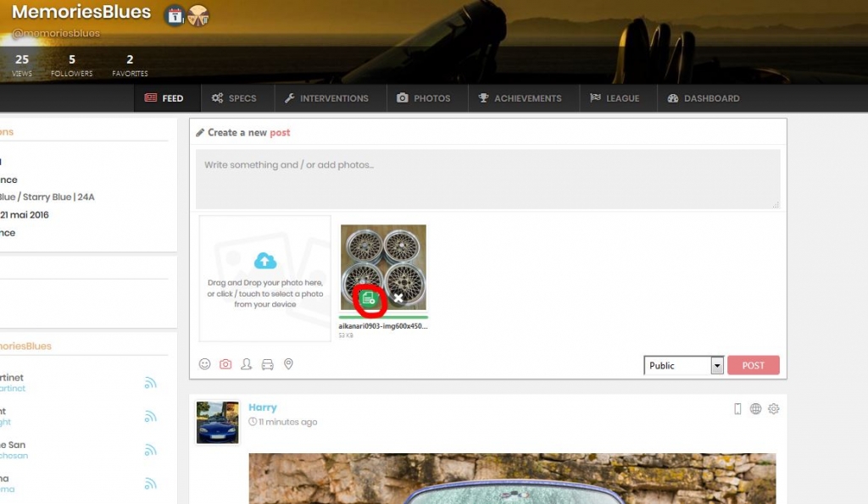Click the green edit photo icon
868x504 pixels.
click(369, 299)
